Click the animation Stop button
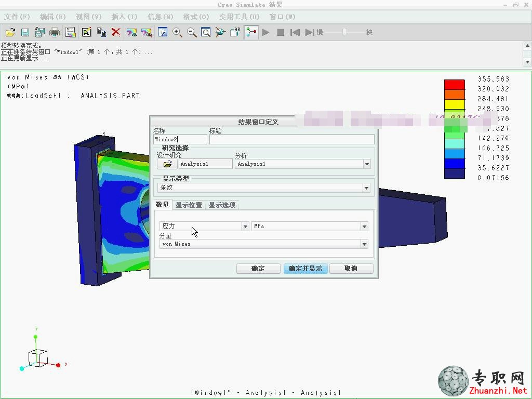Screen dimensions: 532x399 tap(281, 32)
